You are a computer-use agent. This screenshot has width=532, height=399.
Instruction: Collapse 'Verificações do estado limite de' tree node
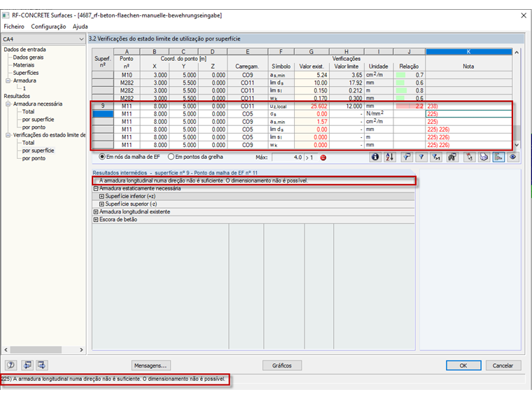pos(8,135)
